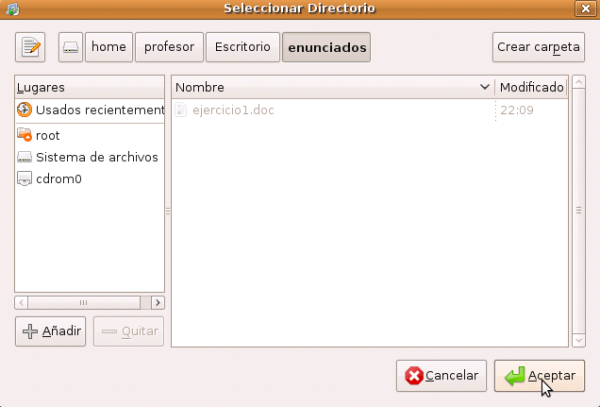This screenshot has width=600, height=407.
Task: Click the pencil type-a-path icon
Action: pyautogui.click(x=32, y=47)
